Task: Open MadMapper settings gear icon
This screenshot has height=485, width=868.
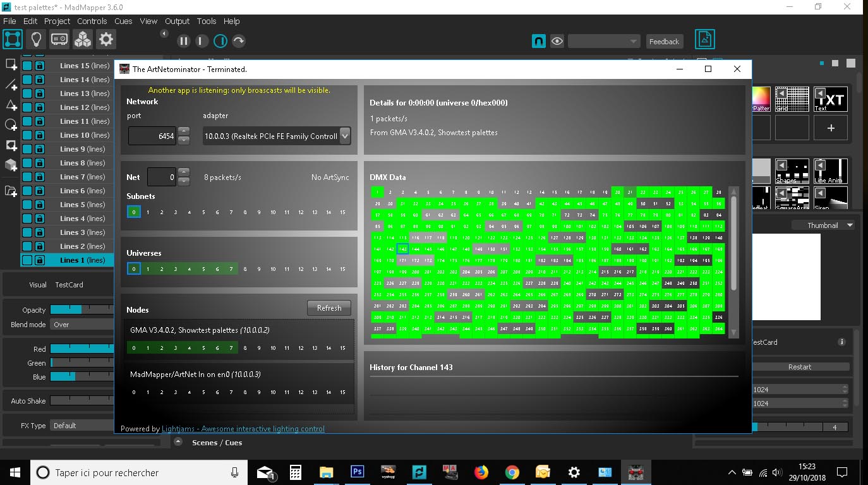Action: (105, 40)
